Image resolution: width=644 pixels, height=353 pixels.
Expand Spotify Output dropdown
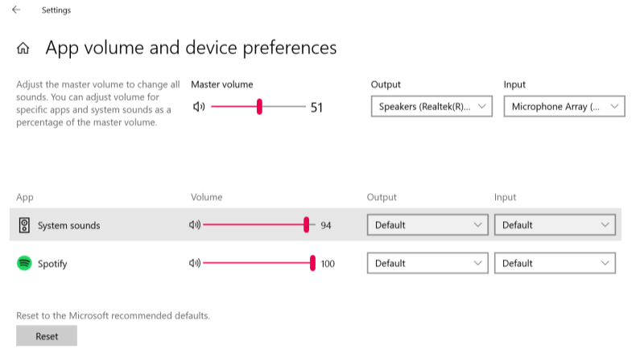427,263
